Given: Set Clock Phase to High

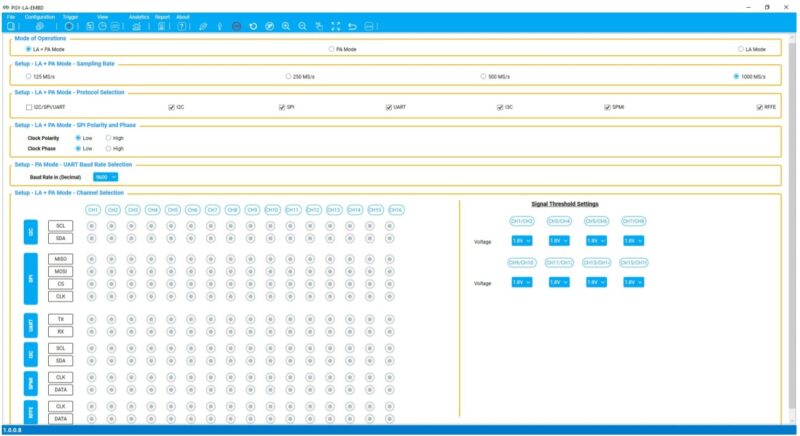Looking at the screenshot, I should pos(108,148).
